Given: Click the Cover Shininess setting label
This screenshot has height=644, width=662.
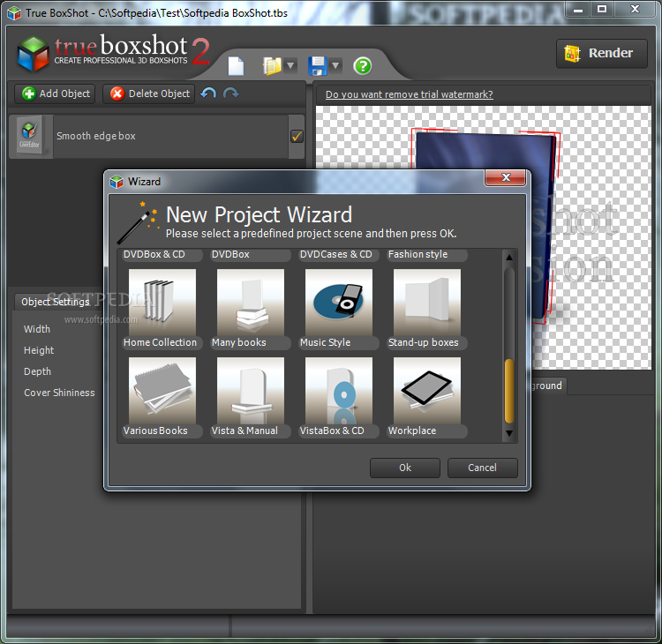Looking at the screenshot, I should [59, 393].
